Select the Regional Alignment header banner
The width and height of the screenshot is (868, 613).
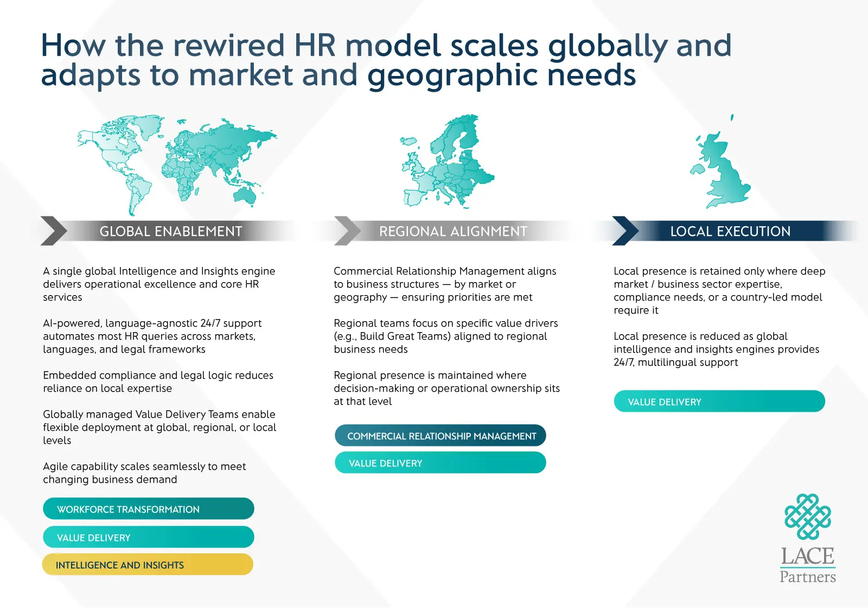tap(453, 231)
